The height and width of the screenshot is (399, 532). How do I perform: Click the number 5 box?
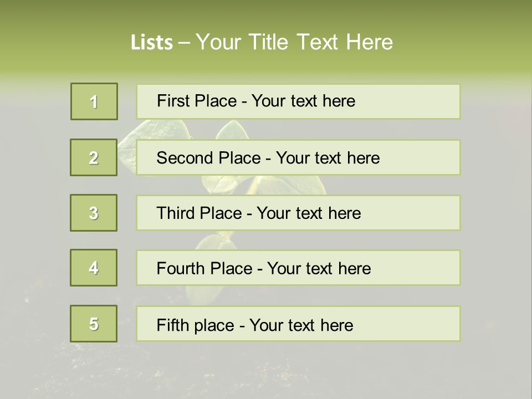coord(94,324)
